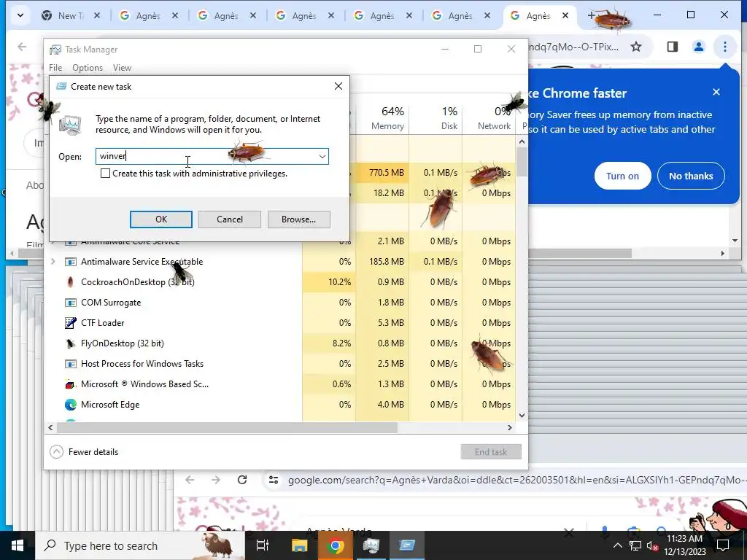
Task: Open the dropdown arrow in the Open field
Action: (x=322, y=156)
